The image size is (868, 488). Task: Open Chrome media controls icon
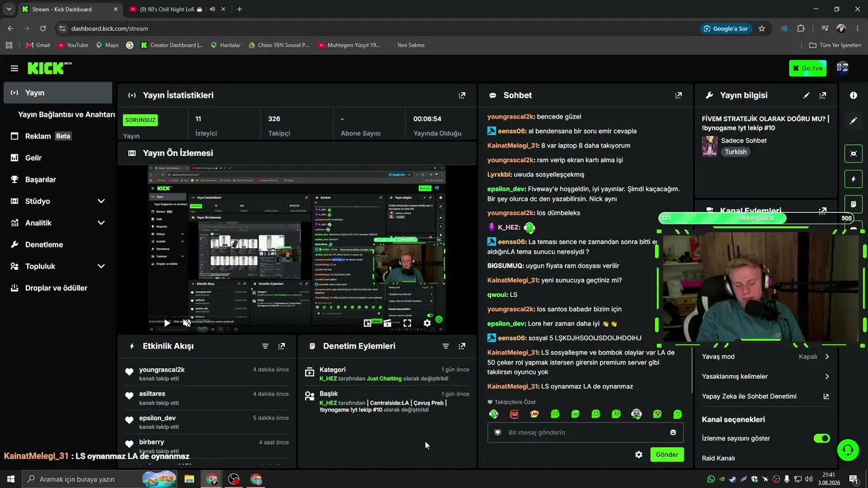(x=825, y=28)
